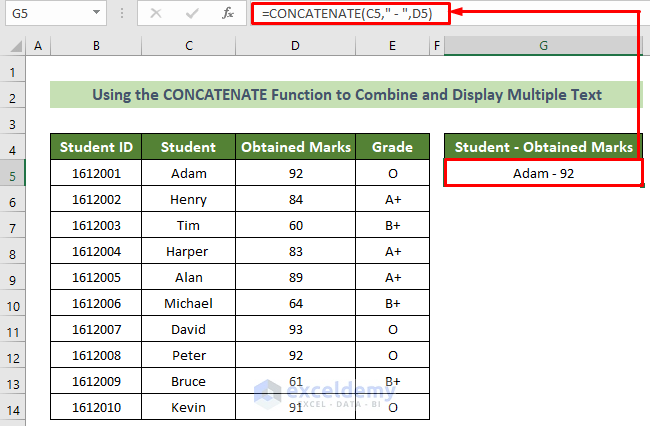Viewport: 650px width, 426px height.
Task: Click the Insert Function fx icon
Action: coord(228,13)
